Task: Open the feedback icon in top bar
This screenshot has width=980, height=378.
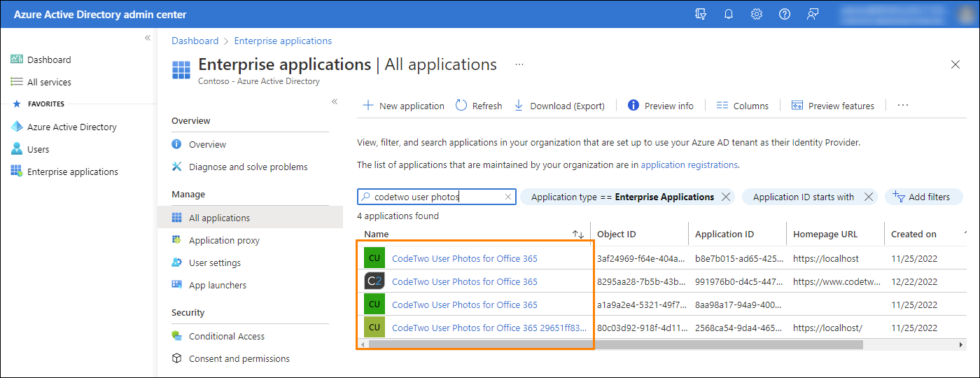Action: pyautogui.click(x=813, y=14)
